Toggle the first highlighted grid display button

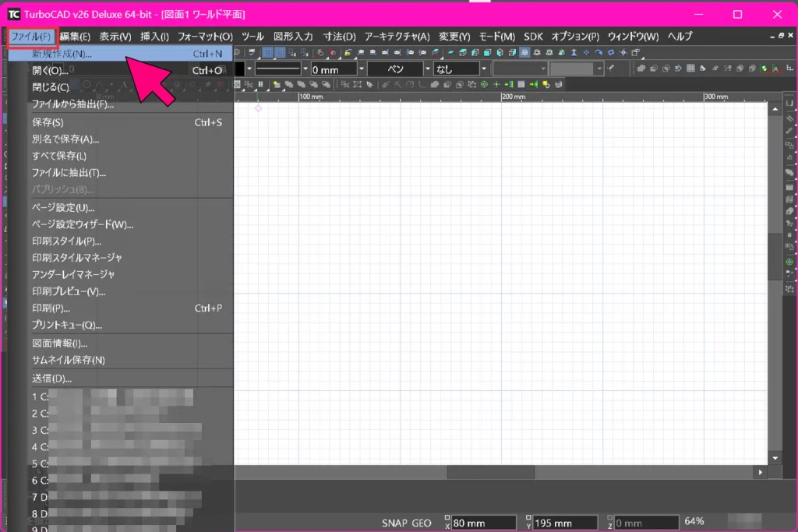coord(267,52)
